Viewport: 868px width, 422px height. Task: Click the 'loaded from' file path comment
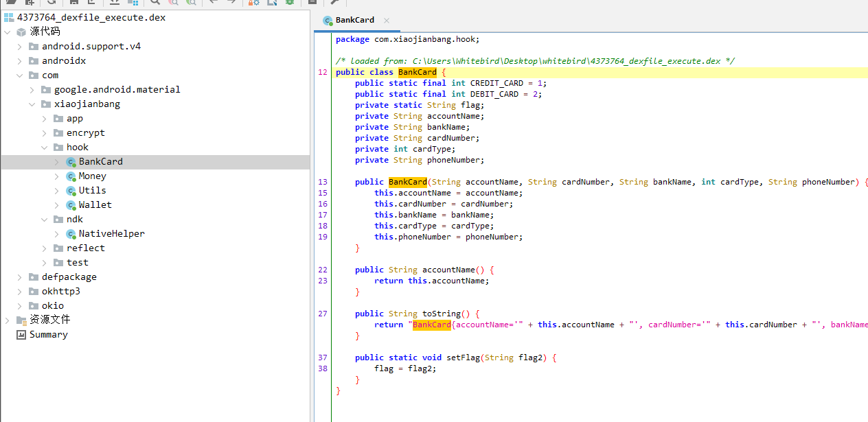[535, 61]
